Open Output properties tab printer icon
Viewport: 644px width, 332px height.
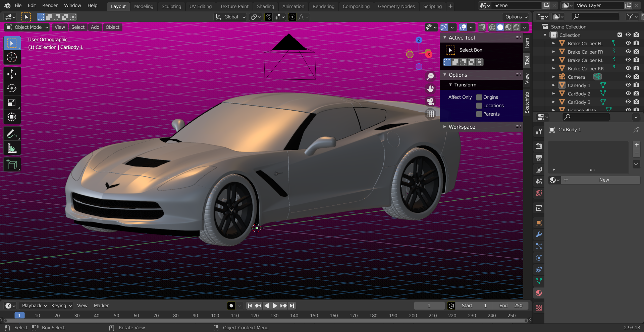point(539,158)
